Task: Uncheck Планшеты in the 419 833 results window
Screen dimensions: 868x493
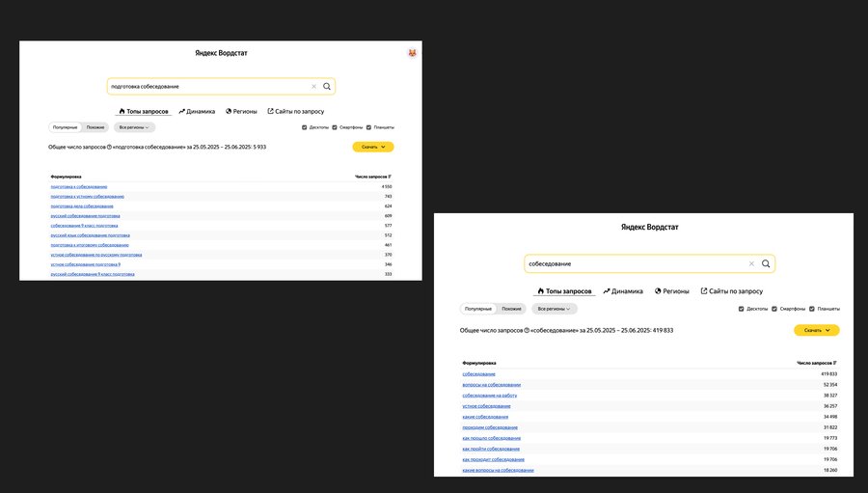Action: [x=812, y=309]
